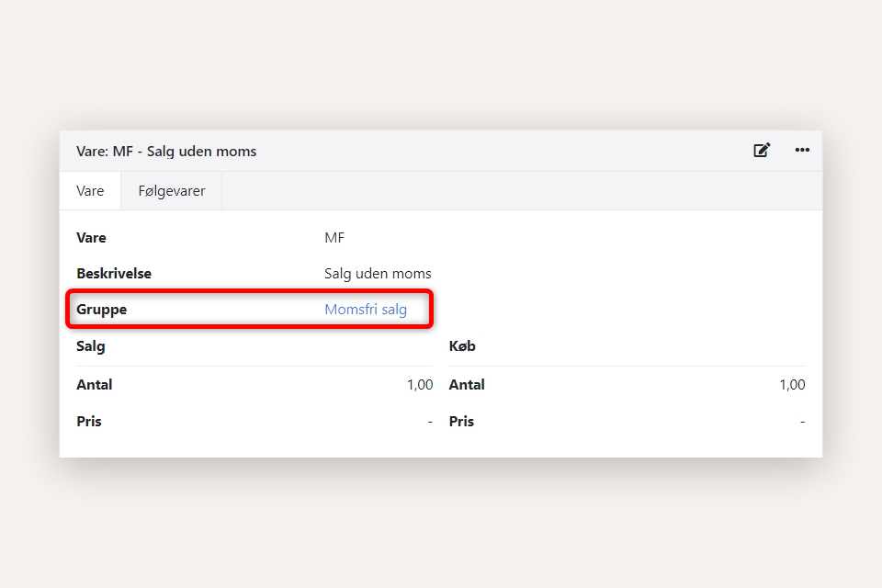Viewport: 882px width, 588px height.
Task: Click the 'Salg uden moms' description value
Action: pos(378,274)
